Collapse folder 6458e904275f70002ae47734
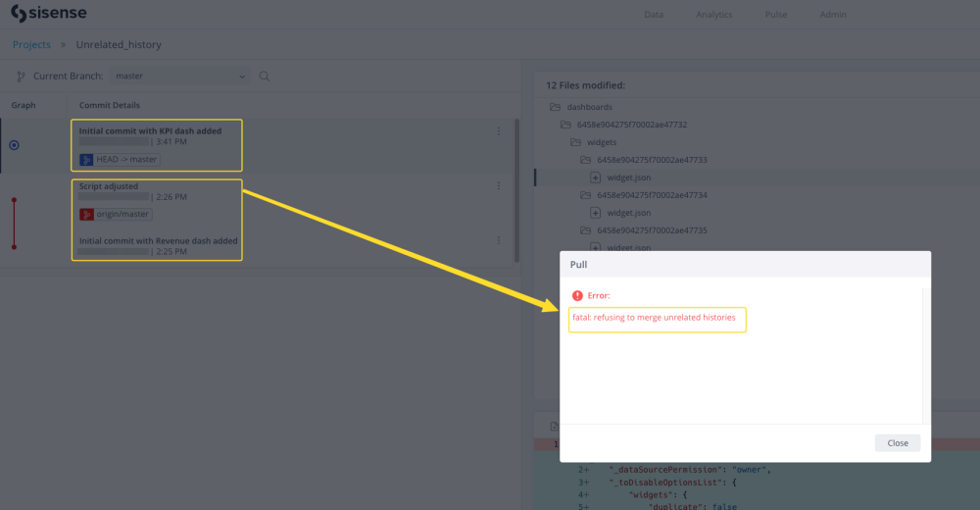The image size is (980, 510). pyautogui.click(x=586, y=195)
